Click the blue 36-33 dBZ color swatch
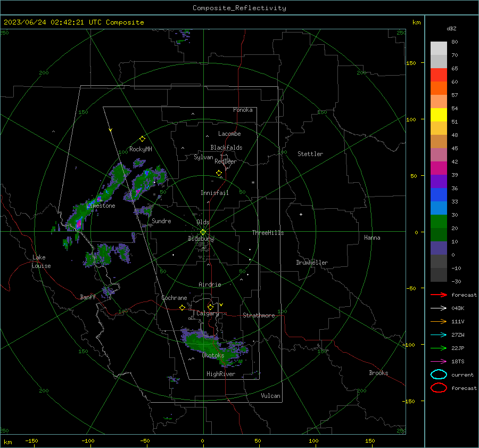 tap(439, 195)
